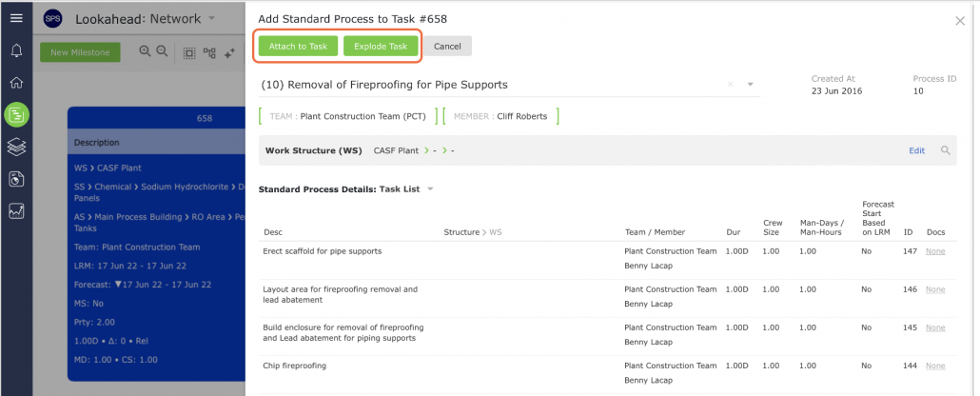The width and height of the screenshot is (980, 396).
Task: Click Edit link in Work Structure
Action: tap(916, 150)
